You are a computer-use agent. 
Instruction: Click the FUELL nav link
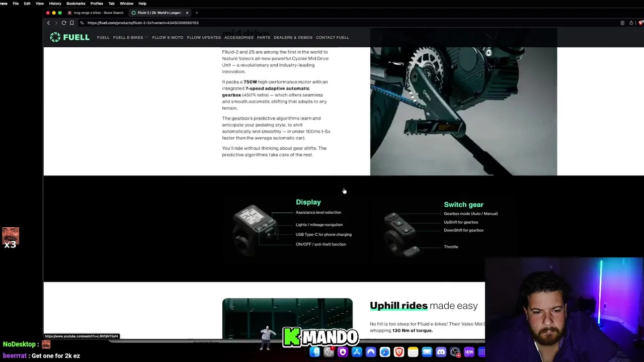click(103, 37)
